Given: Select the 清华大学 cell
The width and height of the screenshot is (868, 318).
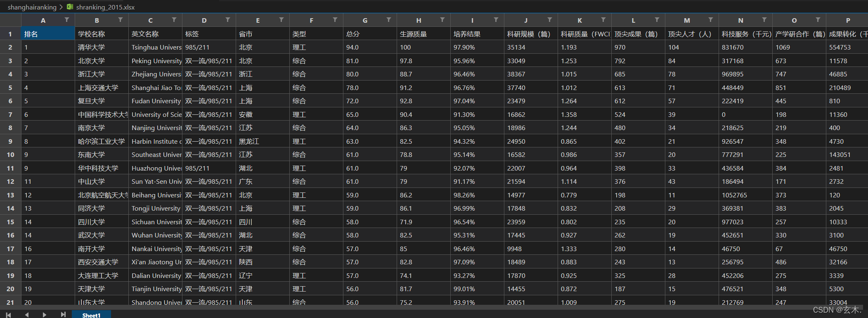Looking at the screenshot, I should pyautogui.click(x=102, y=47).
